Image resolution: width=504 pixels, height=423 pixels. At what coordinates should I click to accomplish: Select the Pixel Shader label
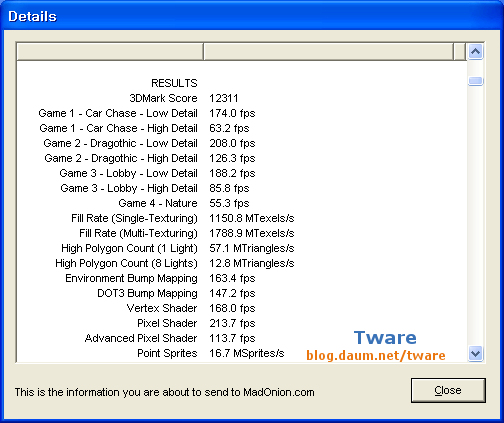pos(167,323)
